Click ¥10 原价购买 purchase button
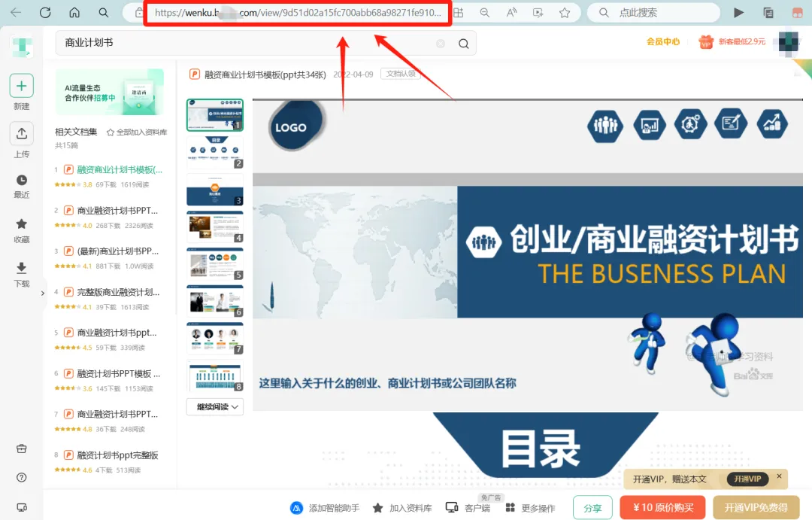The height and width of the screenshot is (520, 812). point(663,507)
